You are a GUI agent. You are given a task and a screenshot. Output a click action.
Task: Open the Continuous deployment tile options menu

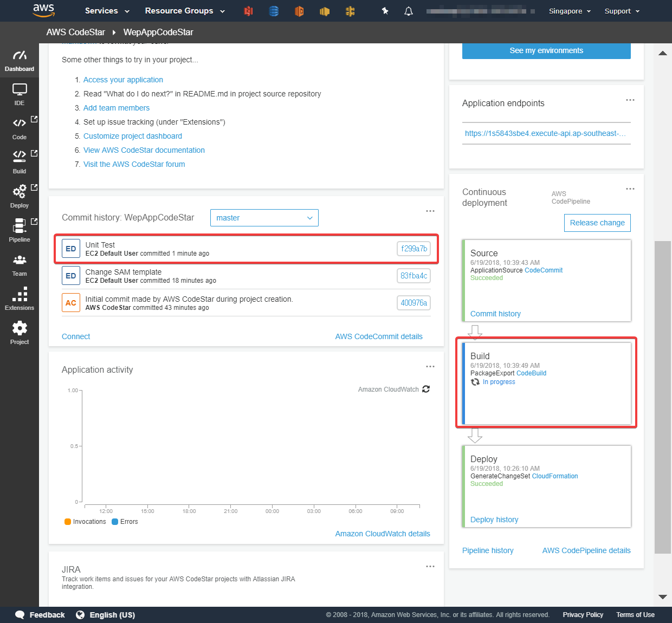(x=630, y=189)
